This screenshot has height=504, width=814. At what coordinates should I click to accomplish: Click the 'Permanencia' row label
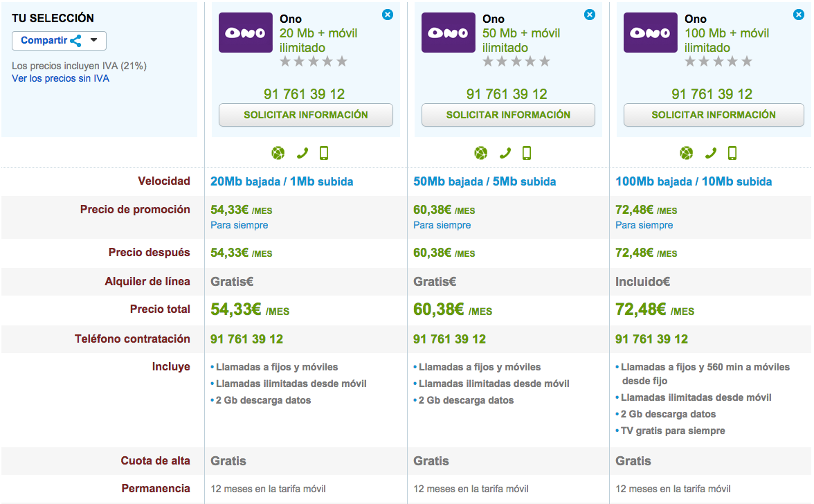pos(156,489)
